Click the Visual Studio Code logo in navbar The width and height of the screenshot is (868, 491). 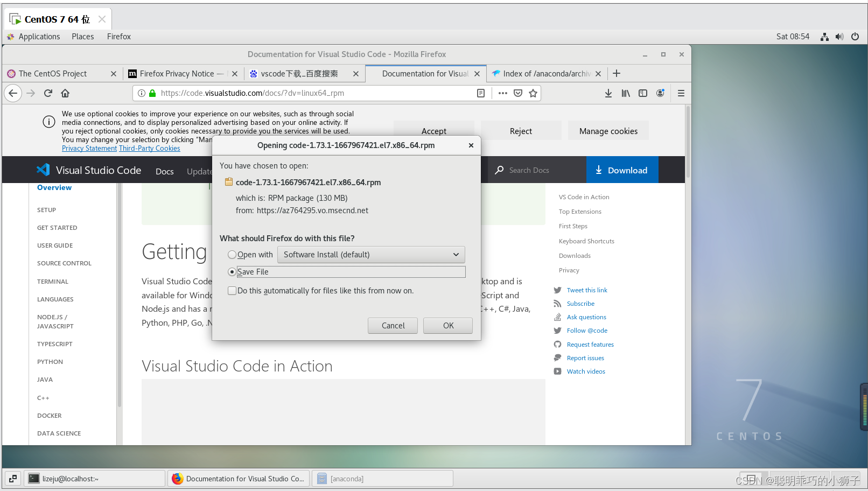(x=43, y=170)
